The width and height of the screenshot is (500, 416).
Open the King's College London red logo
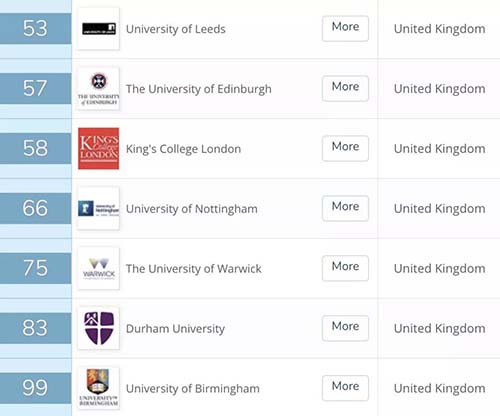pyautogui.click(x=98, y=149)
